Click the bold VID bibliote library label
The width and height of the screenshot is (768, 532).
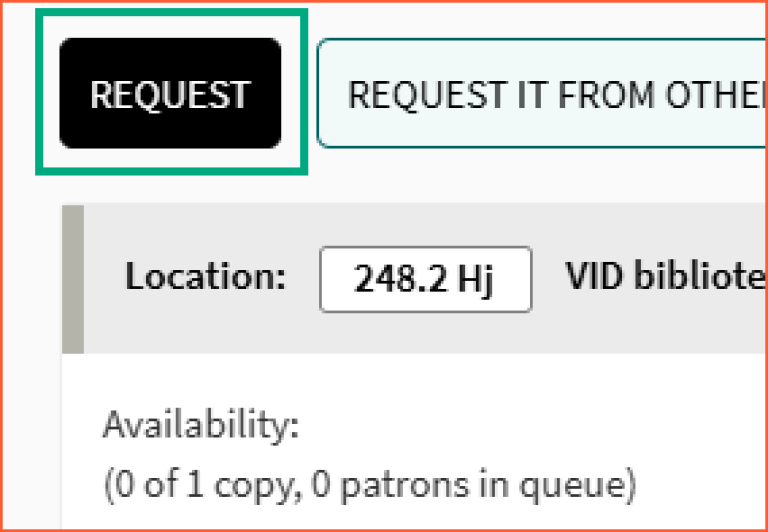click(666, 276)
